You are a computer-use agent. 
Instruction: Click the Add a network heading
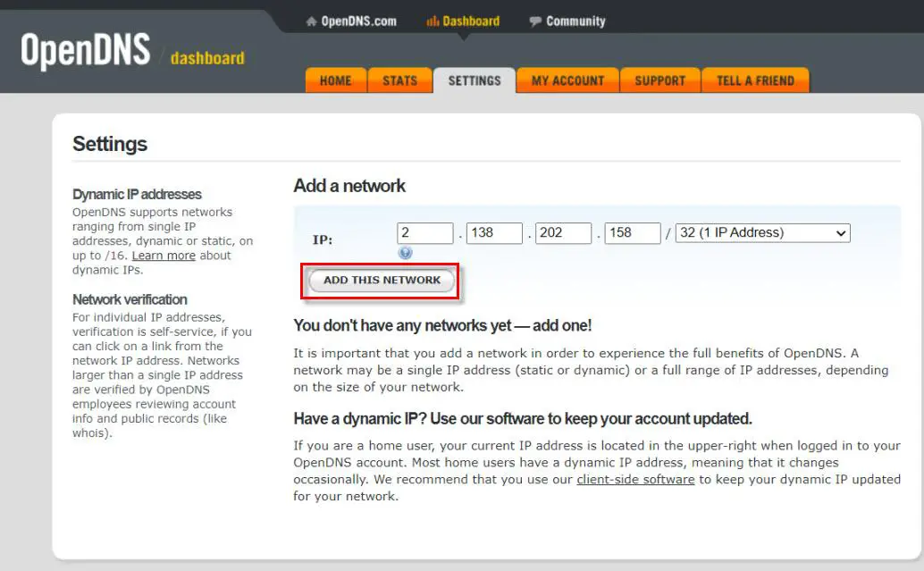point(349,186)
